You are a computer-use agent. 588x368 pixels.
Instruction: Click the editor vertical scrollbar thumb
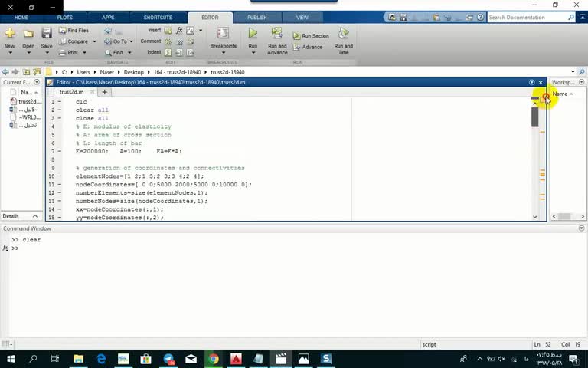[534, 117]
